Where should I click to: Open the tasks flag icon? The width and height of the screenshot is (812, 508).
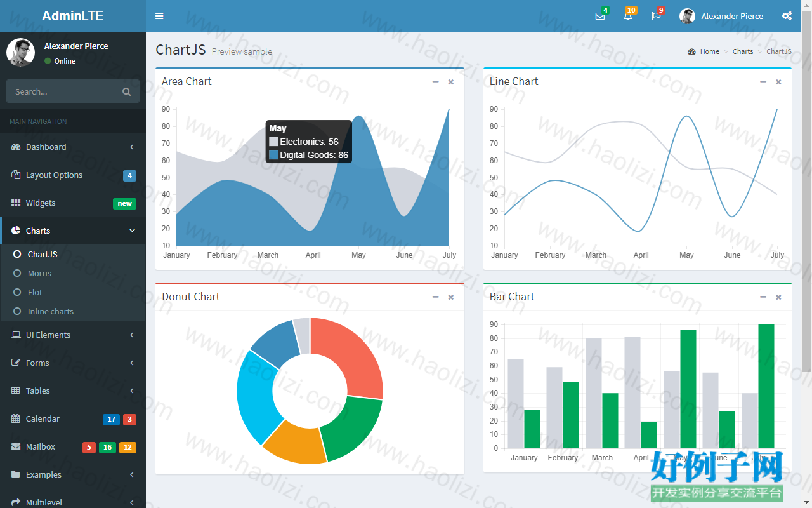point(656,16)
